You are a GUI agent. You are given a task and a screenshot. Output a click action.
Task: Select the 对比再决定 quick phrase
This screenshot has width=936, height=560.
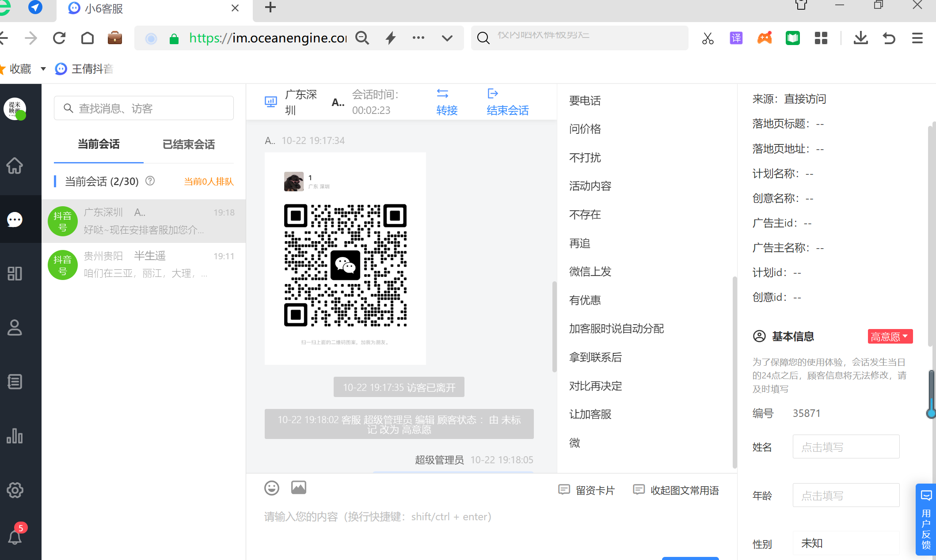pyautogui.click(x=595, y=386)
